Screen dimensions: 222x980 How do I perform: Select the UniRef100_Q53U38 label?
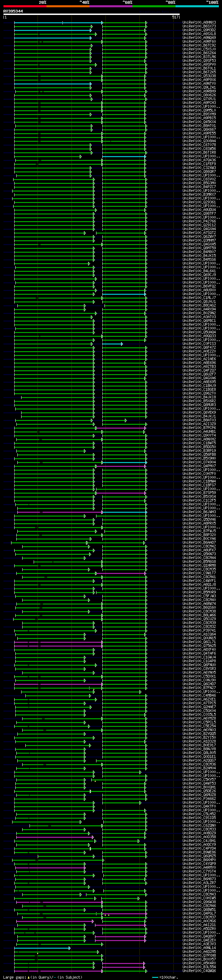(x=199, y=76)
